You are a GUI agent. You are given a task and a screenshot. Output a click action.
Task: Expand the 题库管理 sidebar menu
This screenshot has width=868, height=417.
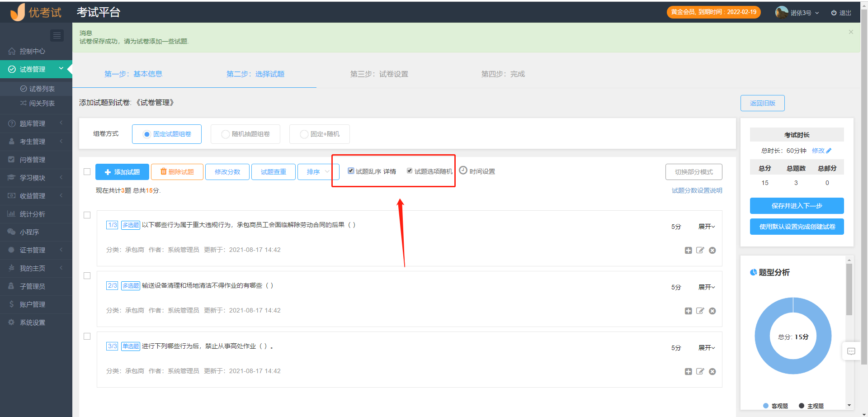point(33,123)
